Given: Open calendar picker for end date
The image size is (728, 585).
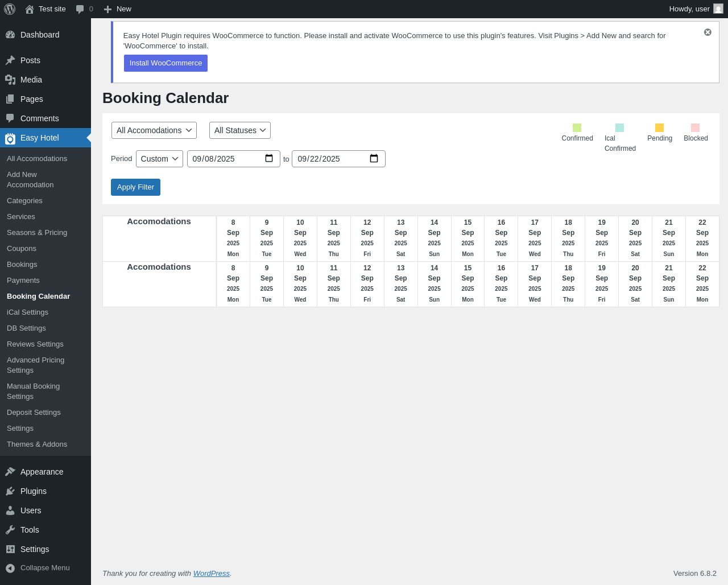Looking at the screenshot, I should 374,159.
